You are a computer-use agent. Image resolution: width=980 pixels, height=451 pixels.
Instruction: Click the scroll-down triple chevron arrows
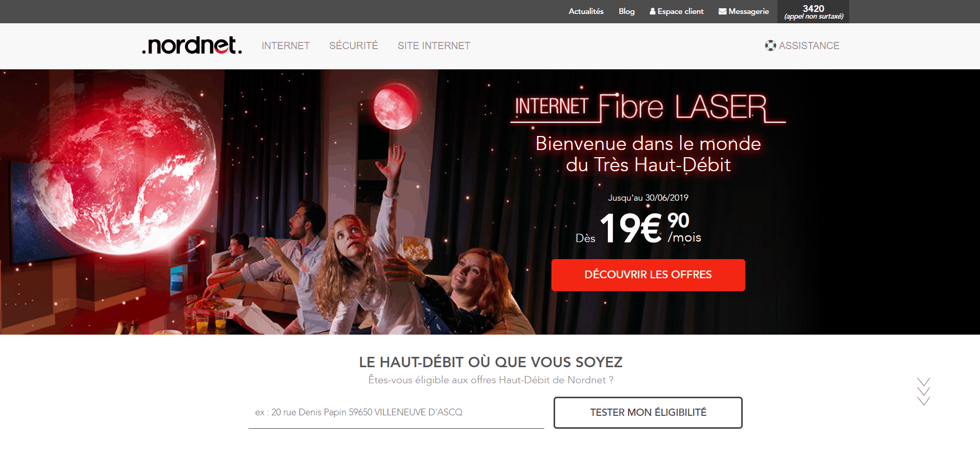tap(924, 392)
